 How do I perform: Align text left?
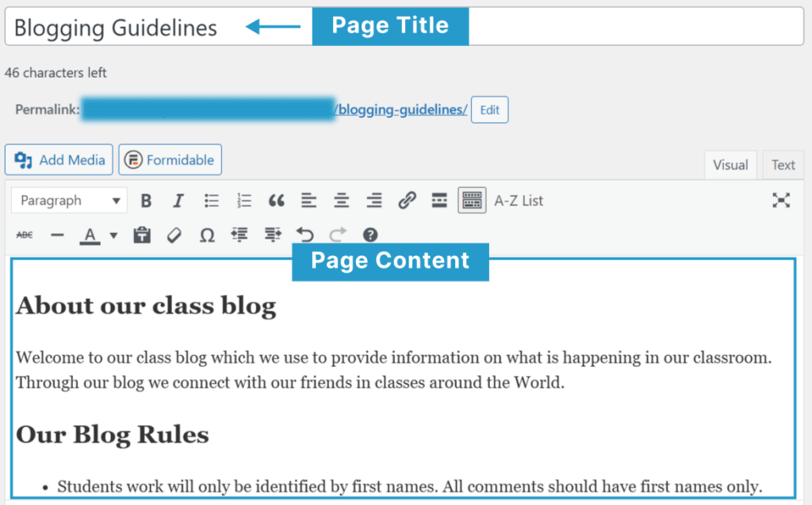308,201
